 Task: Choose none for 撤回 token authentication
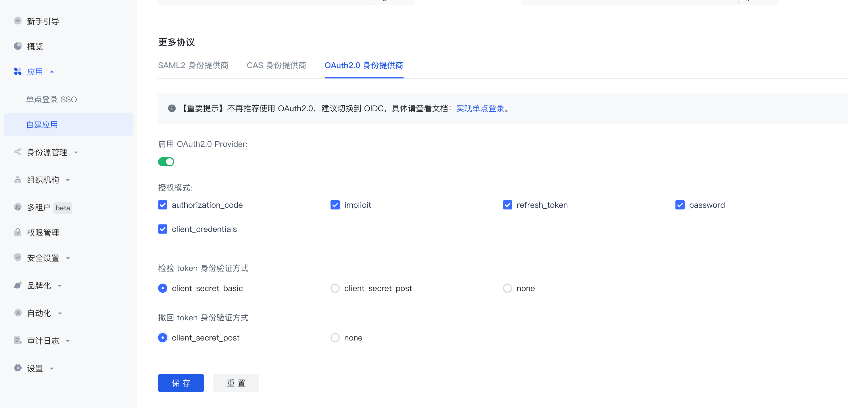click(x=335, y=337)
